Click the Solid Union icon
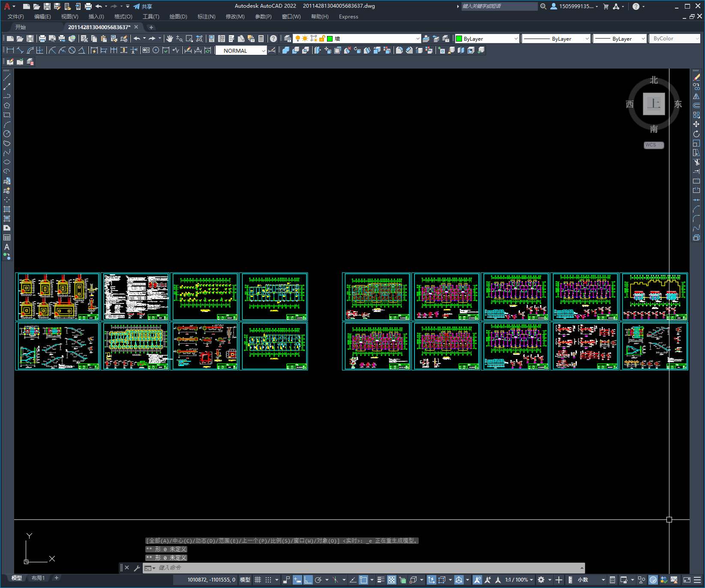Screen dimensions: 705x588 (x=286, y=50)
